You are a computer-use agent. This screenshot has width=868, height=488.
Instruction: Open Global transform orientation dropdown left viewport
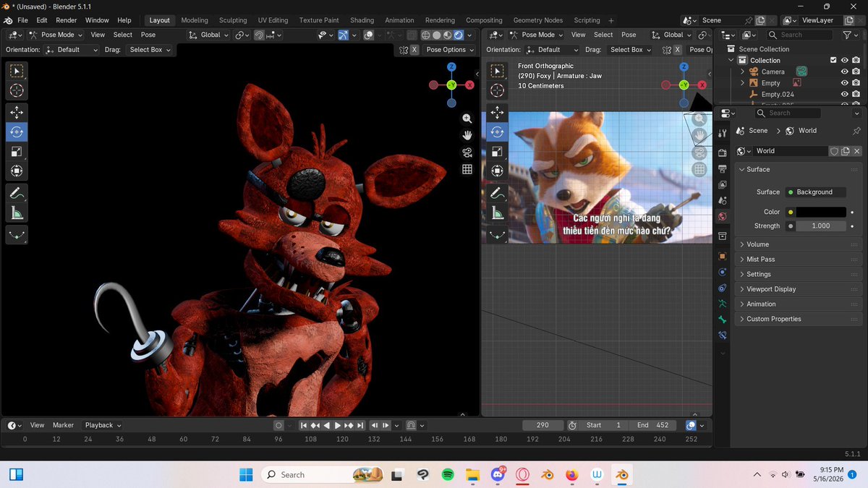208,35
